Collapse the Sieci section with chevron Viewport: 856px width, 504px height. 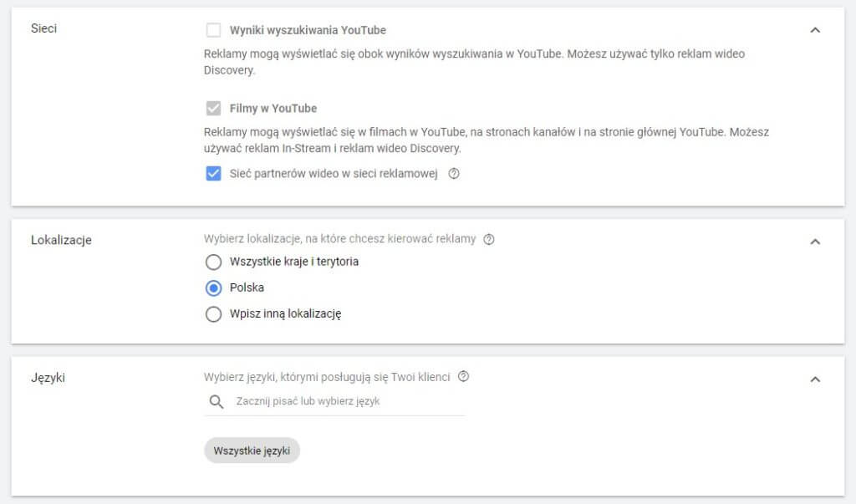816,30
